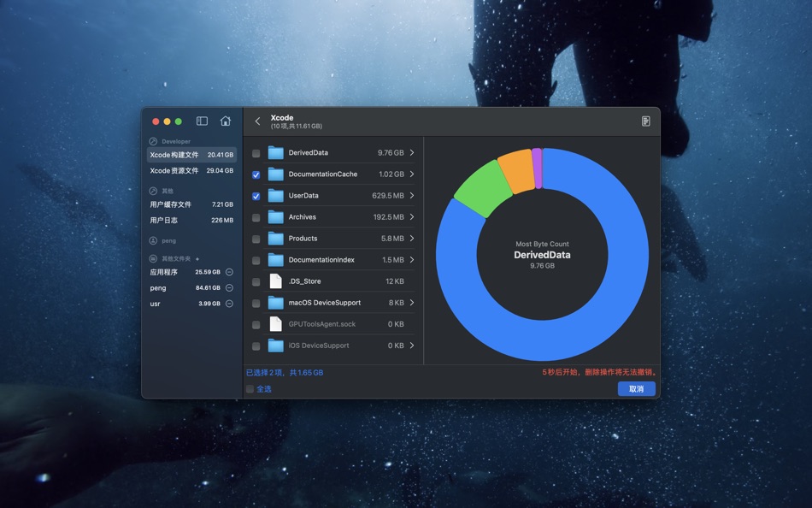Check the iOS DeviceSupport checkbox
The image size is (812, 508).
click(x=256, y=346)
